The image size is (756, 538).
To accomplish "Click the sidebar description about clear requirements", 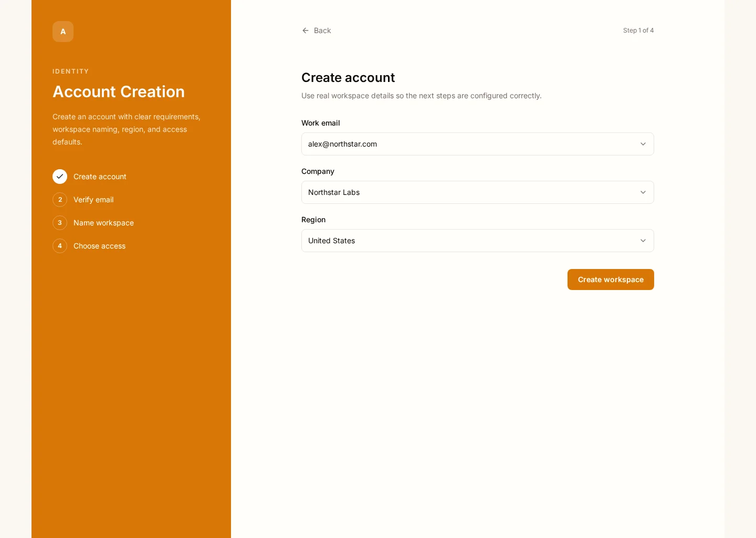I will pyautogui.click(x=127, y=129).
